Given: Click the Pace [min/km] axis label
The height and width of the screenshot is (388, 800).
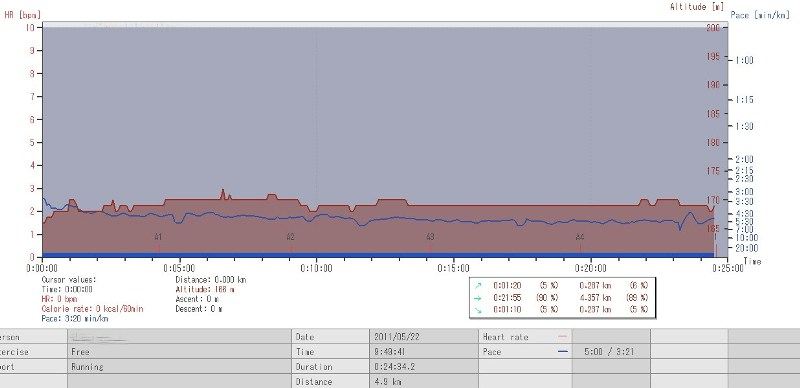Looking at the screenshot, I should click(x=760, y=15).
